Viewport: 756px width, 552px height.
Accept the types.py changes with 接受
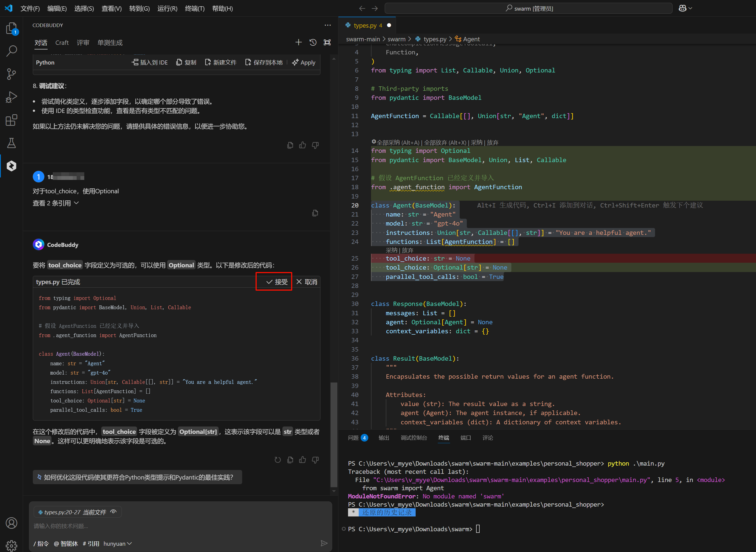click(277, 282)
